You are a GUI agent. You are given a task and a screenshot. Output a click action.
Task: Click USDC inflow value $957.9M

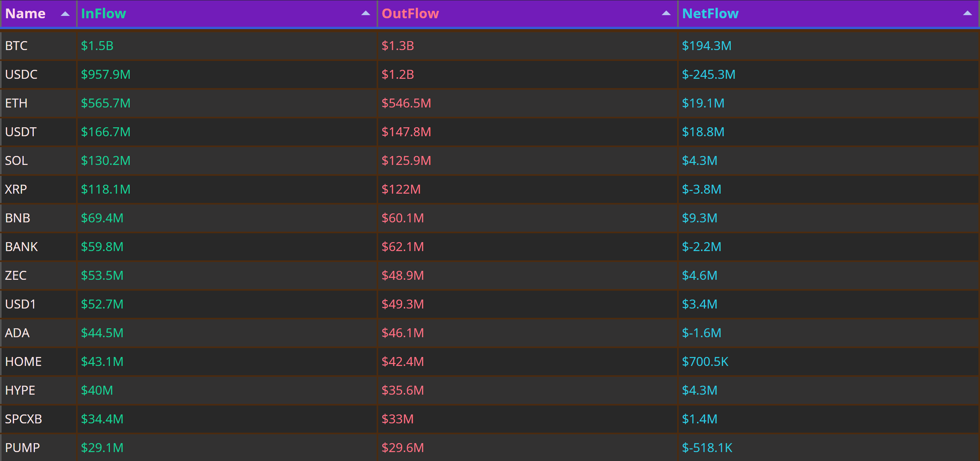pos(106,75)
